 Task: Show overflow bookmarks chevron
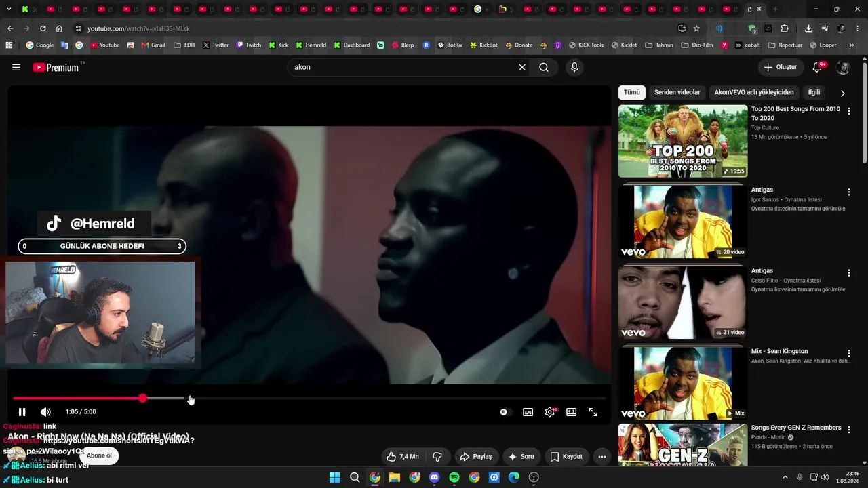pyautogui.click(x=851, y=45)
